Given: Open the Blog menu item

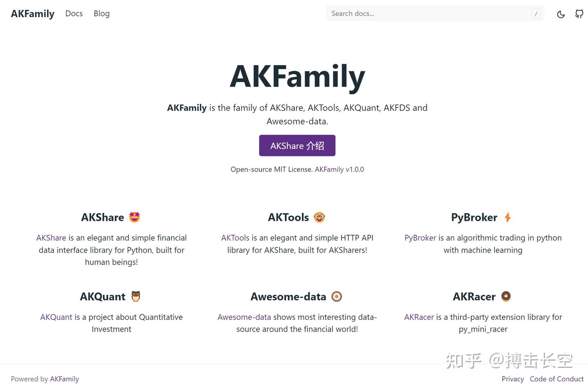Looking at the screenshot, I should [101, 13].
